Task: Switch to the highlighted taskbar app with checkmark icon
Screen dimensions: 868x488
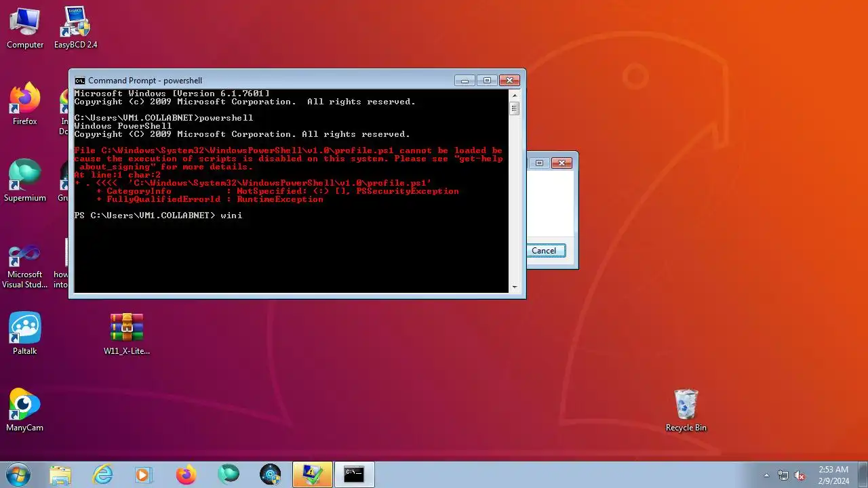Action: coord(313,474)
